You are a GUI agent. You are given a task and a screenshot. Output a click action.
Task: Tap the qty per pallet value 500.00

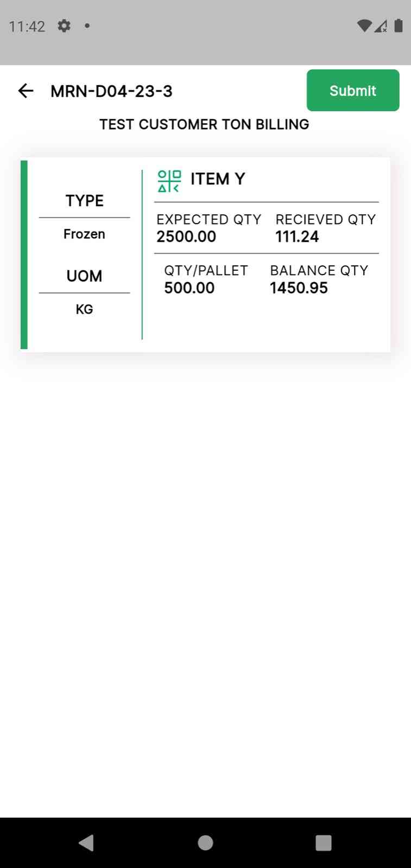tap(189, 288)
